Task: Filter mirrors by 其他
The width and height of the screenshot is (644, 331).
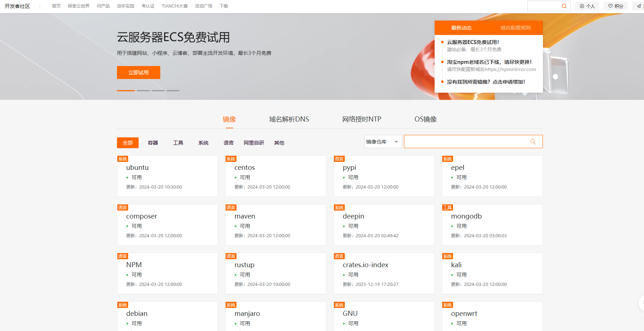Action: 279,143
